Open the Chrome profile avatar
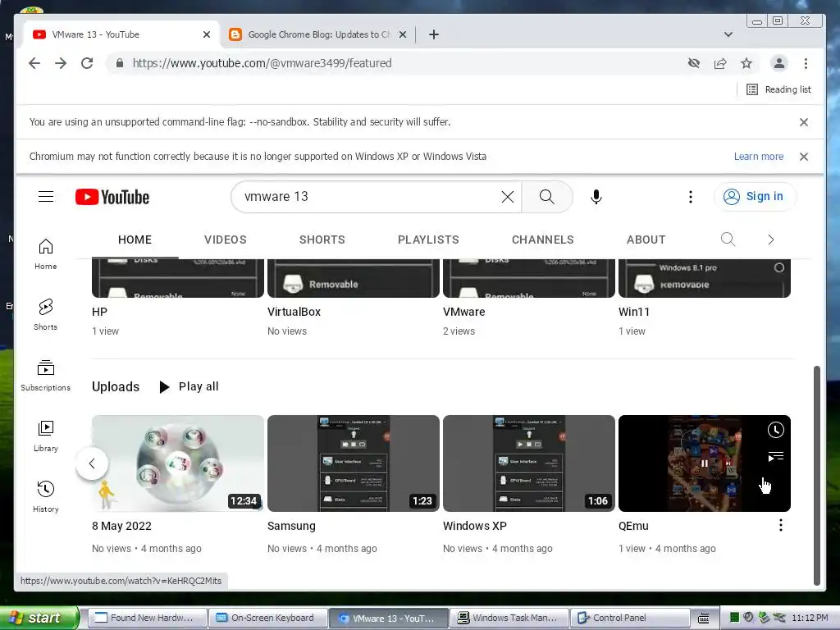 (x=779, y=63)
